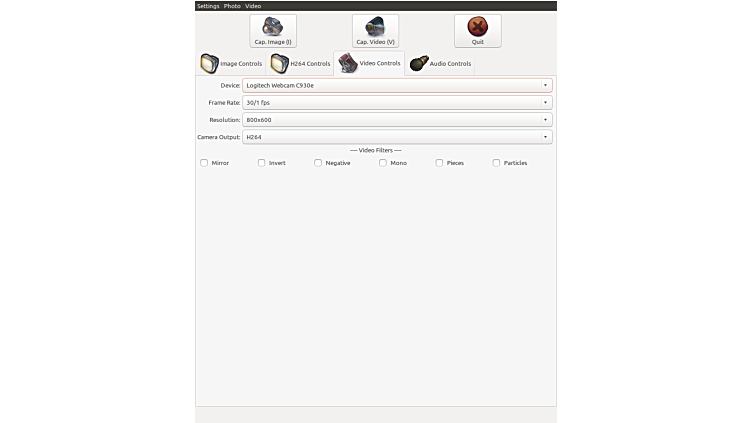752x423 pixels.
Task: Click the H264 Controls tab icon
Action: click(279, 63)
